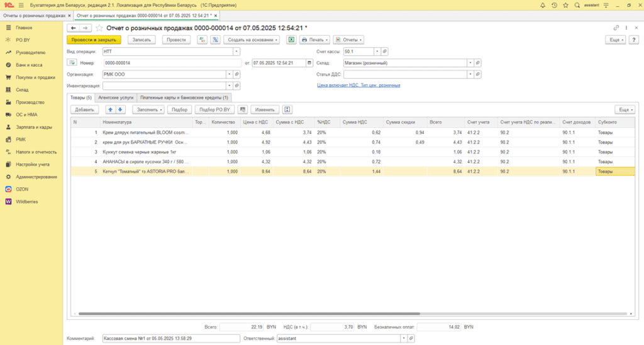The image size is (644, 345).
Task: Go back with the left arrow button
Action: point(73,28)
